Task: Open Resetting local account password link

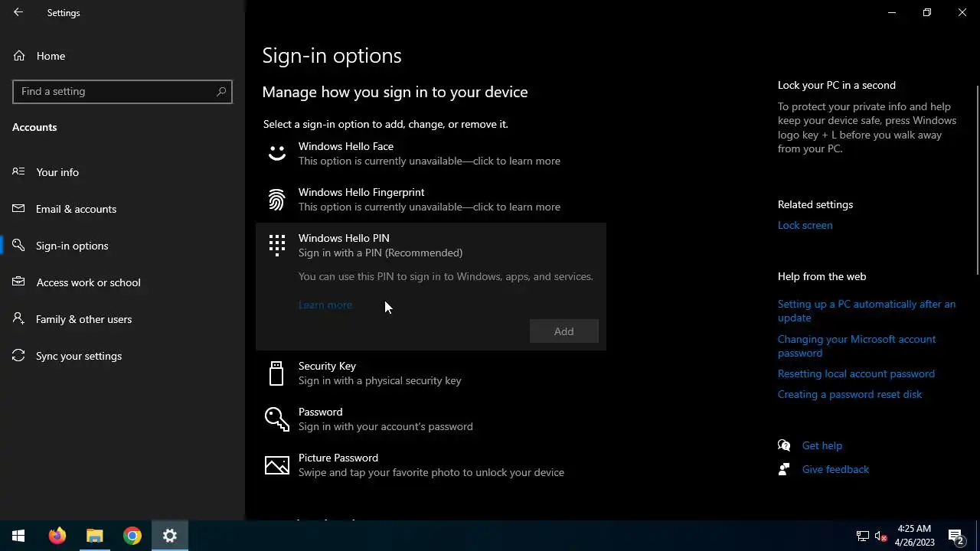Action: pyautogui.click(x=856, y=373)
